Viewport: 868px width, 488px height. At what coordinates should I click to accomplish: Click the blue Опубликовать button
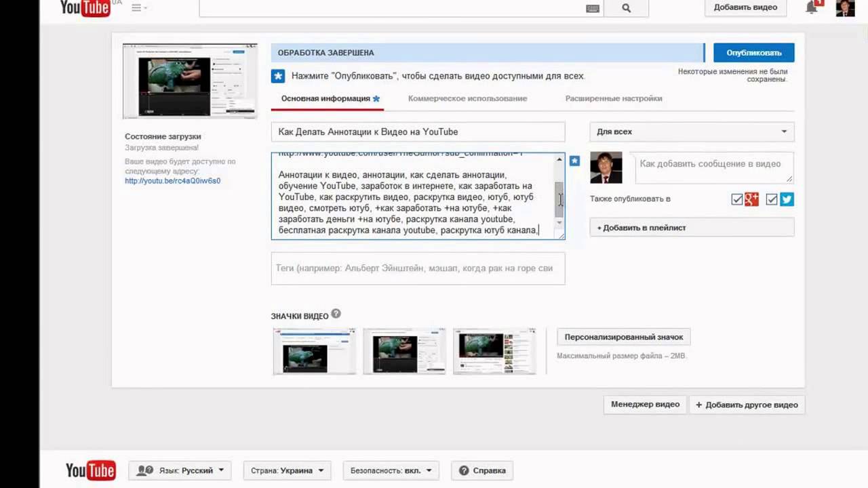pos(754,52)
